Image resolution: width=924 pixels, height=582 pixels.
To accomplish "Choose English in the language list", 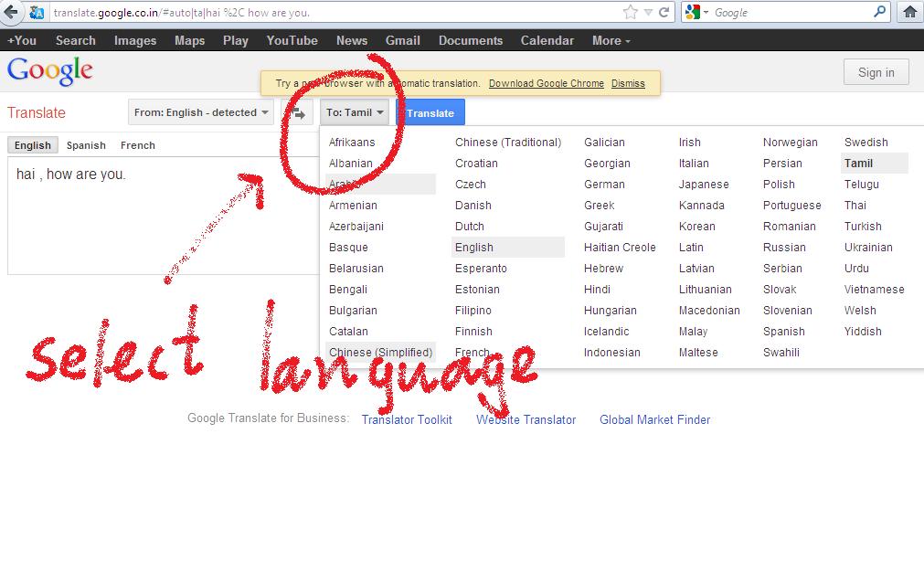I will (508, 248).
